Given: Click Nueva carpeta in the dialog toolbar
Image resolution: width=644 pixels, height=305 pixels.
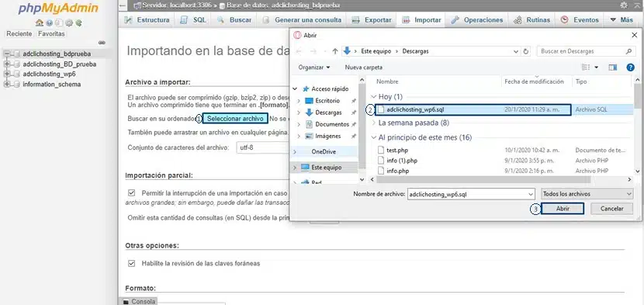Looking at the screenshot, I should [363, 68].
